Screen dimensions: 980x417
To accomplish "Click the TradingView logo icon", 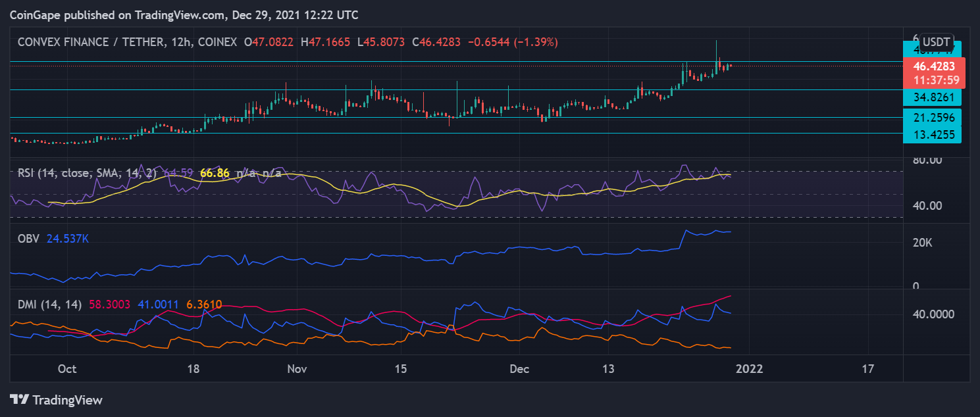I will point(19,399).
